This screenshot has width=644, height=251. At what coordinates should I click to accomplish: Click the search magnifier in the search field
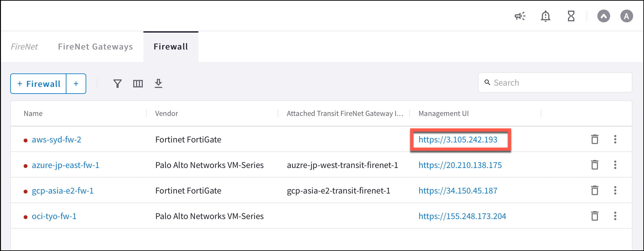coord(487,82)
